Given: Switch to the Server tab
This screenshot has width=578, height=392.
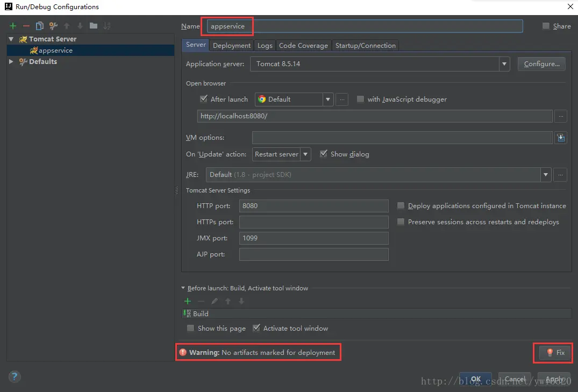Looking at the screenshot, I should 196,45.
